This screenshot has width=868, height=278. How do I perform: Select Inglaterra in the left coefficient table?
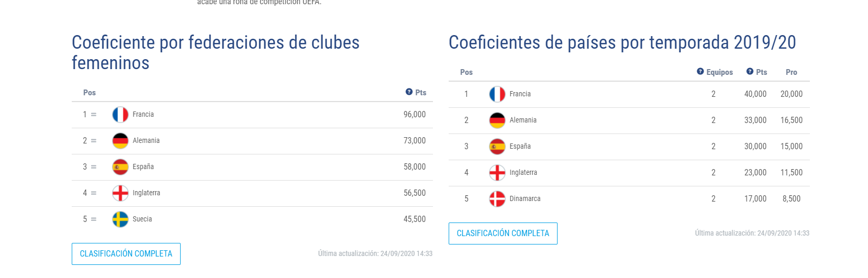pos(147,193)
